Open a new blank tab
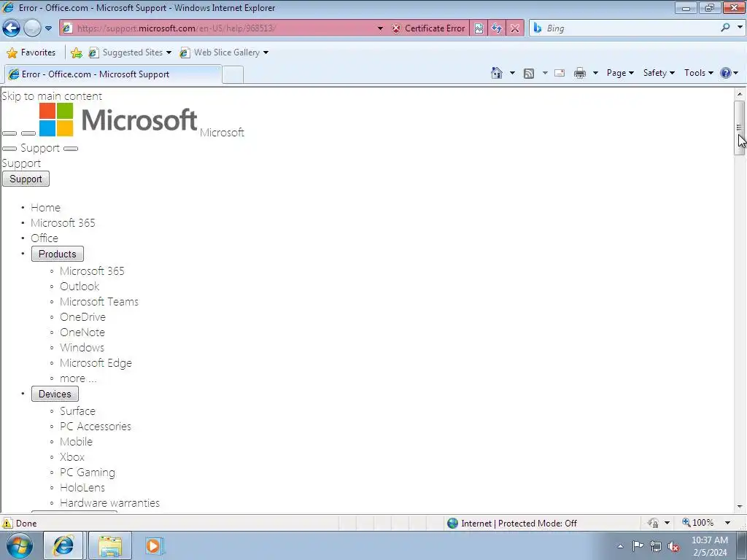 click(233, 75)
